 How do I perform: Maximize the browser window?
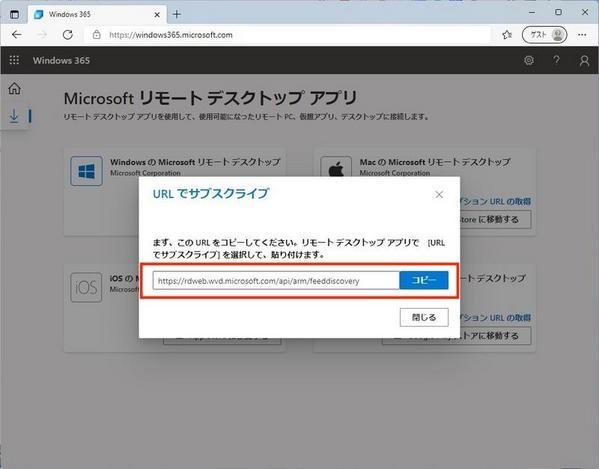558,13
